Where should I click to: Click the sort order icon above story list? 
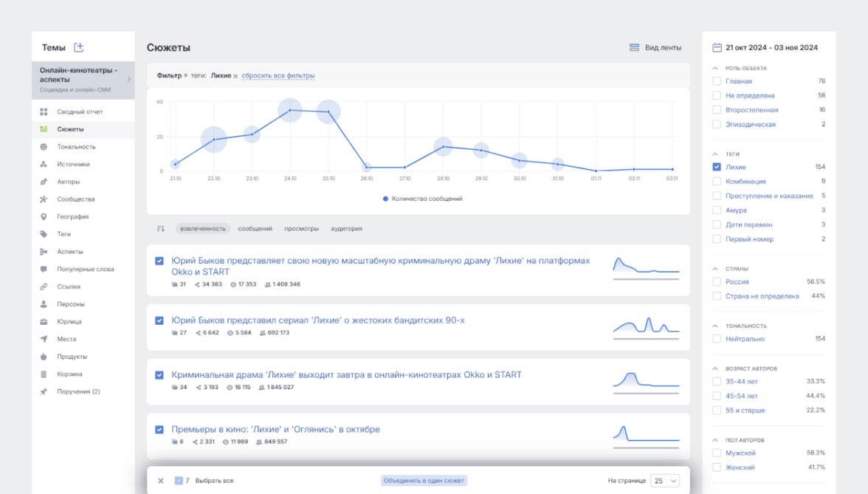point(161,229)
